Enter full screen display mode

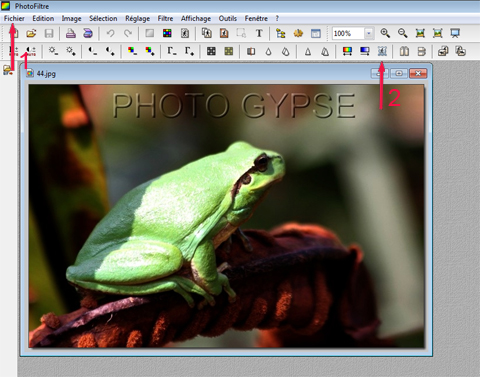point(455,33)
